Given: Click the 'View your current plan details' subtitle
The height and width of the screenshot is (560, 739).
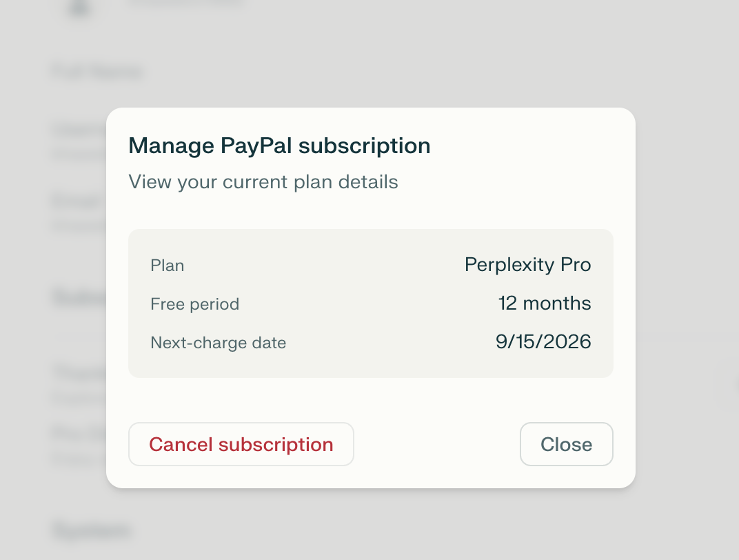Looking at the screenshot, I should click(x=263, y=182).
